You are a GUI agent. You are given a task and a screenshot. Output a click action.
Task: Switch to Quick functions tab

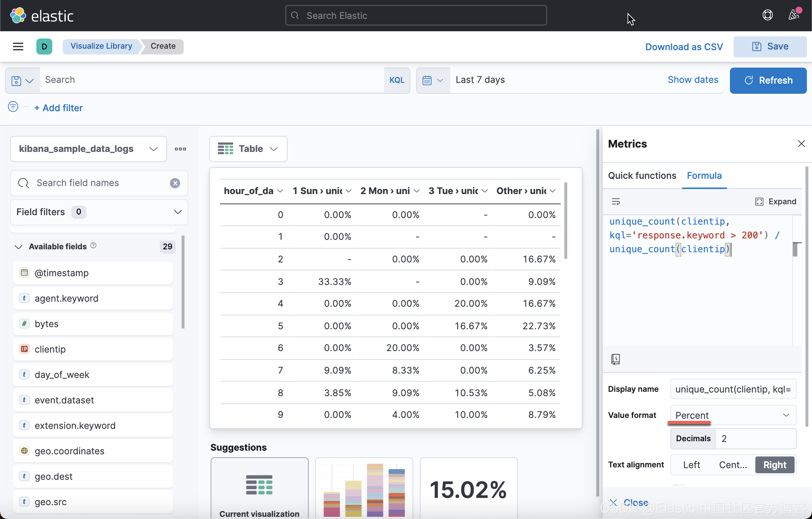(x=642, y=176)
